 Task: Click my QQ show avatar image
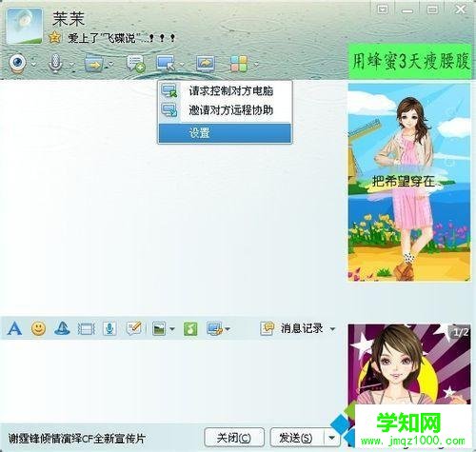pos(409,364)
